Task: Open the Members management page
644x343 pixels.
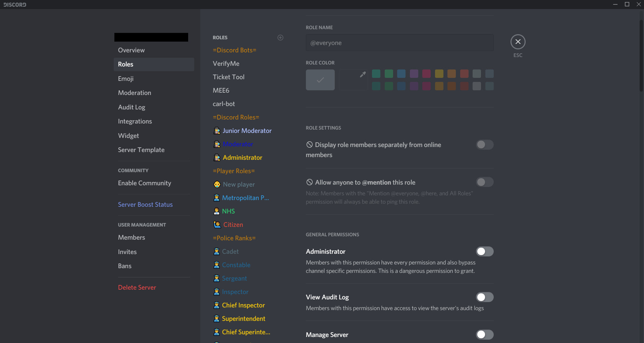Action: (x=131, y=238)
